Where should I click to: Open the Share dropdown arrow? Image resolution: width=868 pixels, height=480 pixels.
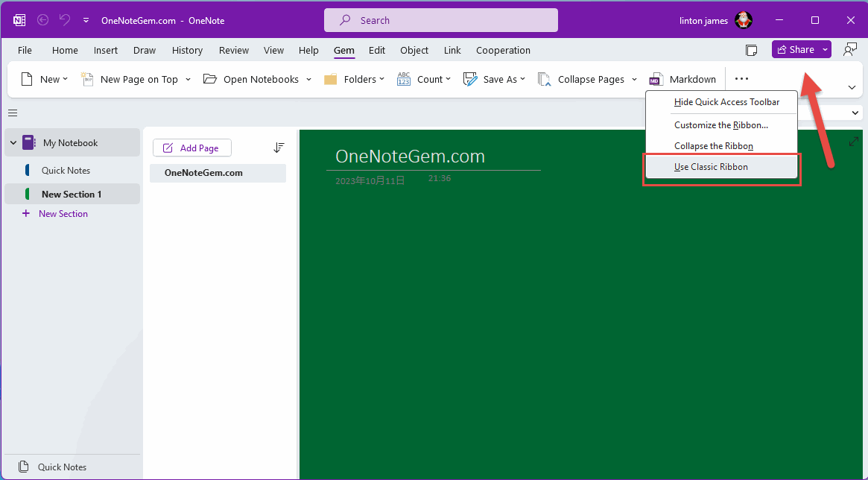(x=825, y=50)
